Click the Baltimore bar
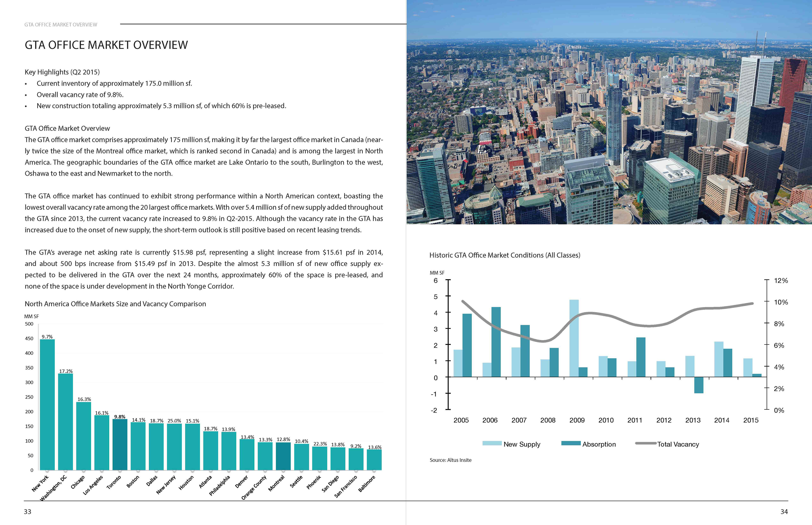Viewport: 812px width, 525px height. tap(374, 460)
